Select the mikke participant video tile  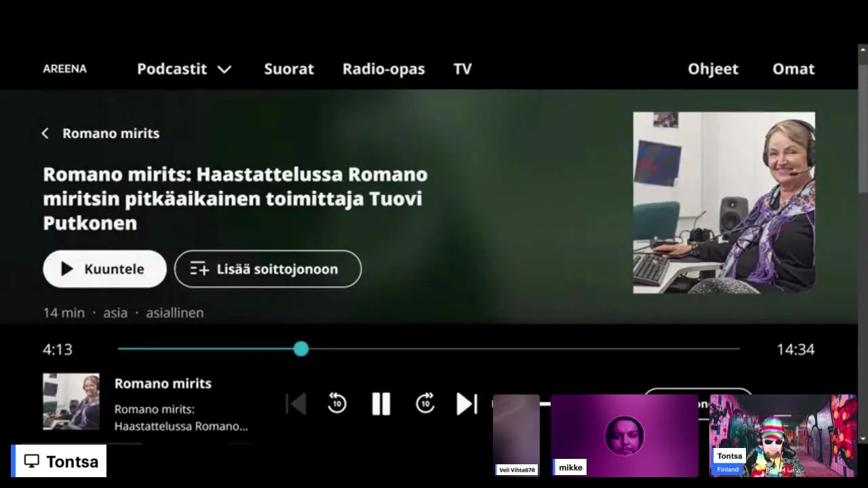pos(625,435)
